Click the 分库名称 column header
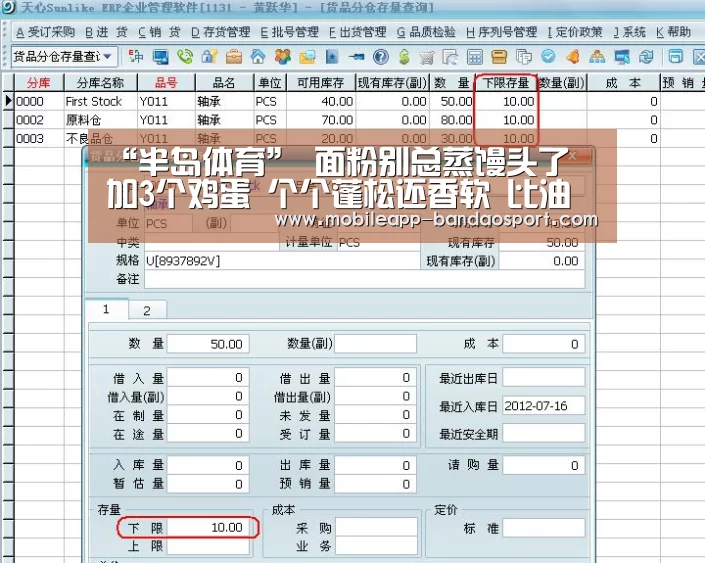705x563 pixels. [x=100, y=83]
